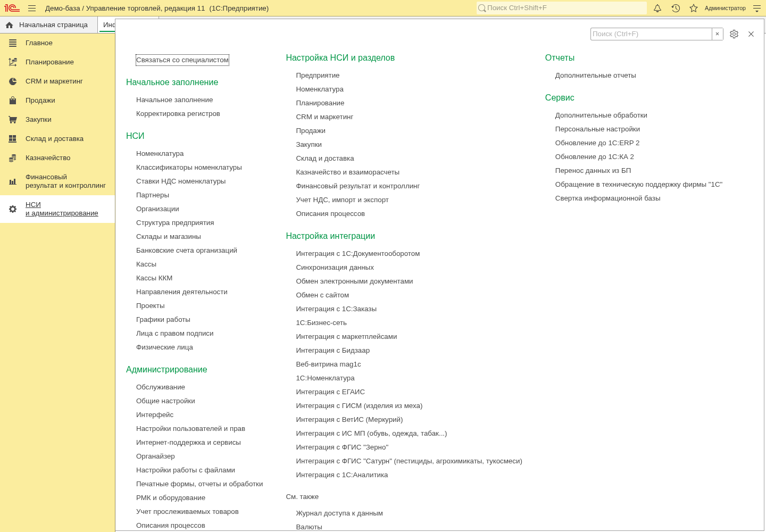
Task: Open Классификаторы номенклатуры
Action: 189,168
